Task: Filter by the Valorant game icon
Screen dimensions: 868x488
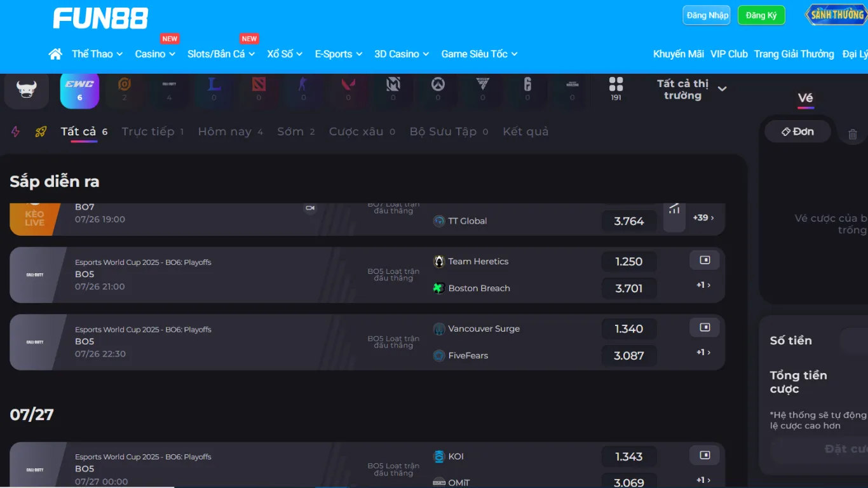Action: tap(348, 90)
